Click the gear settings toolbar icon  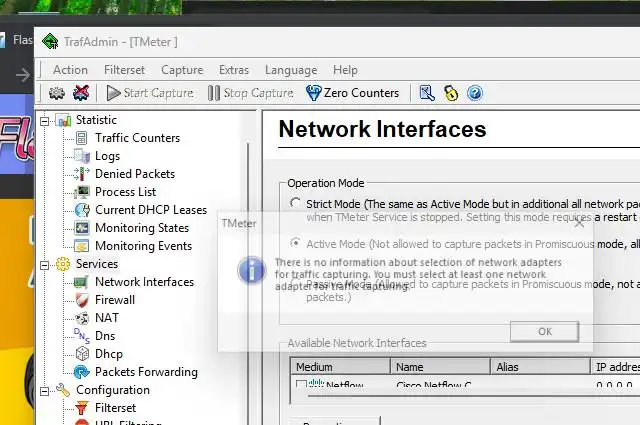pyautogui.click(x=57, y=93)
